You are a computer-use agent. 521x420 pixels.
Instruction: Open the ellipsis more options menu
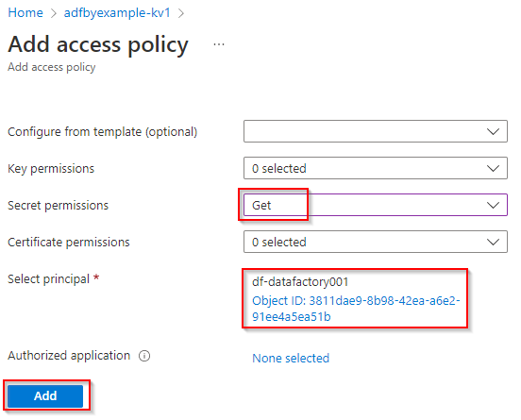(x=219, y=44)
